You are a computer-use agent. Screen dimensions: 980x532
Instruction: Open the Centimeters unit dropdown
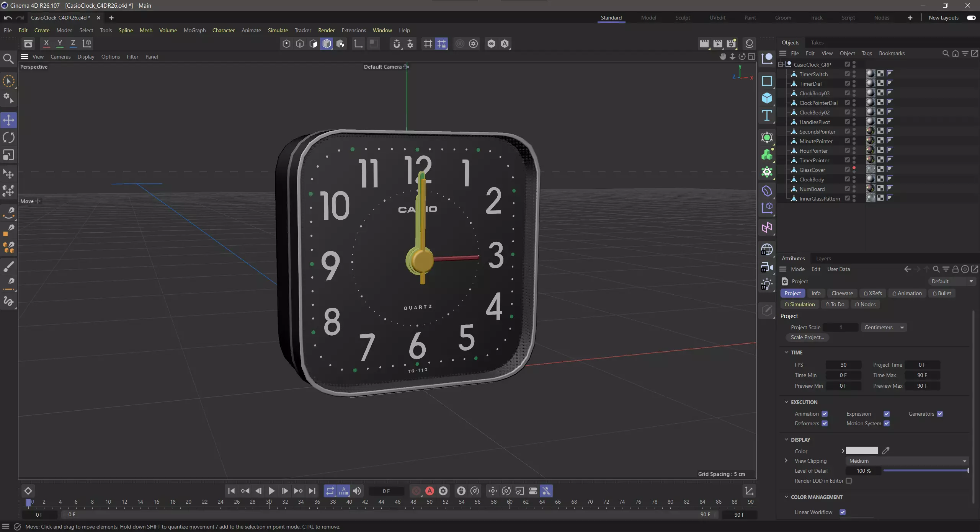point(884,328)
